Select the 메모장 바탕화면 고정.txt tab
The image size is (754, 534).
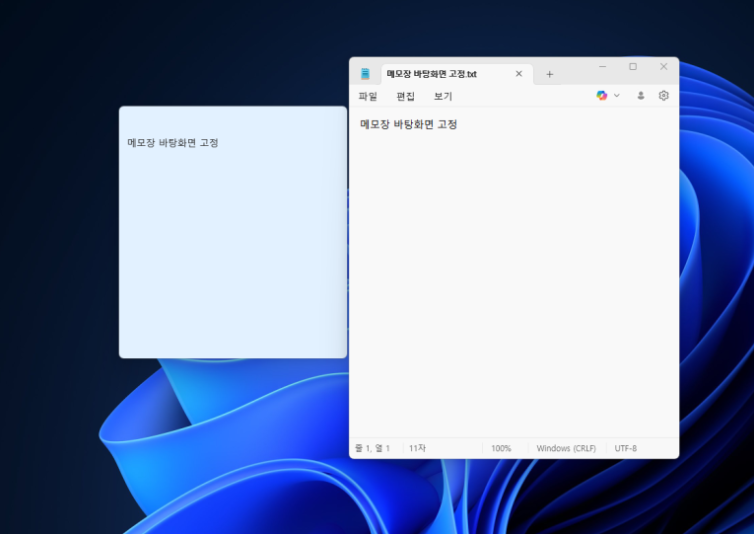[x=457, y=74]
